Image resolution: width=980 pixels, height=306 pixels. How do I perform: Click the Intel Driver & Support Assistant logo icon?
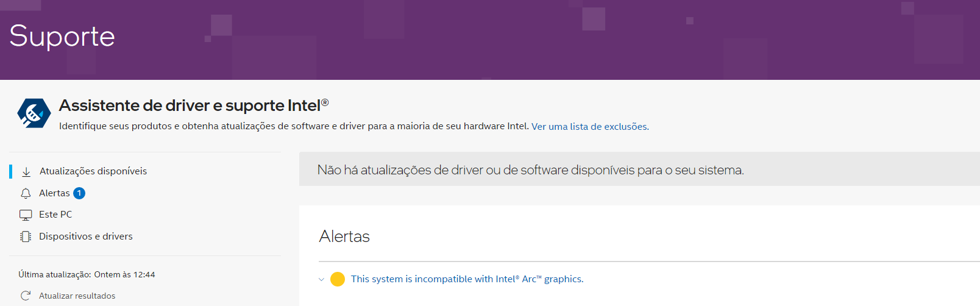click(34, 113)
